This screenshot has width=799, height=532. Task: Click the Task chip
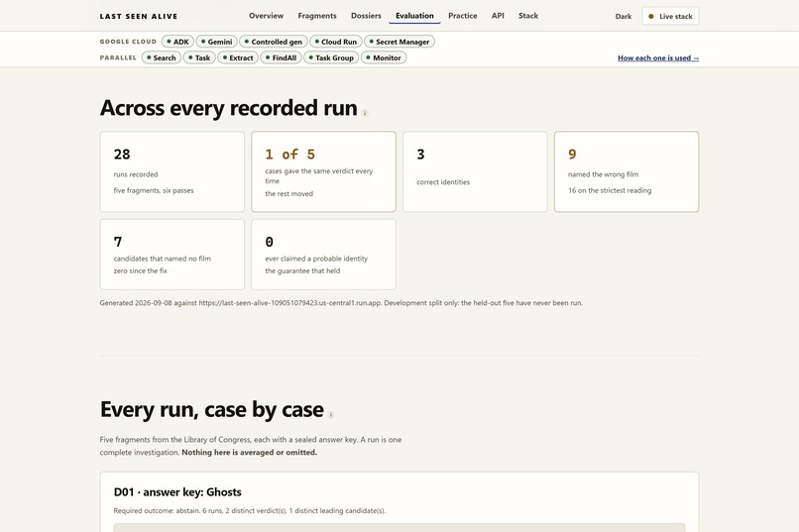(x=199, y=57)
